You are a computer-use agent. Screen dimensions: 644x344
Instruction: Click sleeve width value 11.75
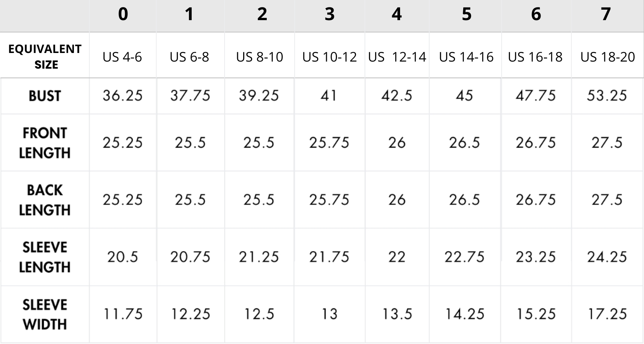click(123, 314)
